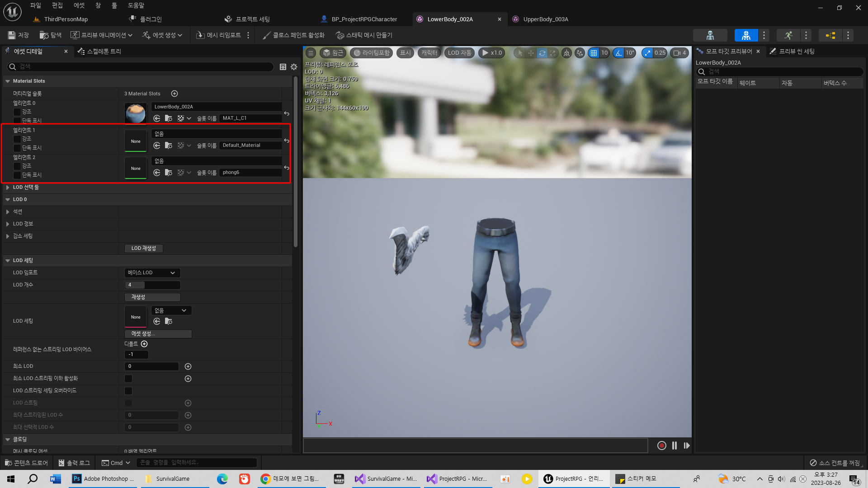
Task: Switch to the animation mode icon
Action: 788,35
